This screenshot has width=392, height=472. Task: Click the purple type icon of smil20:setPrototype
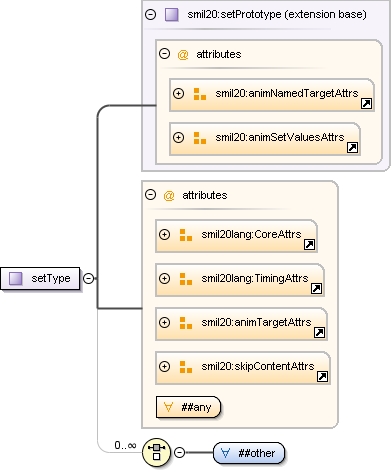[172, 15]
